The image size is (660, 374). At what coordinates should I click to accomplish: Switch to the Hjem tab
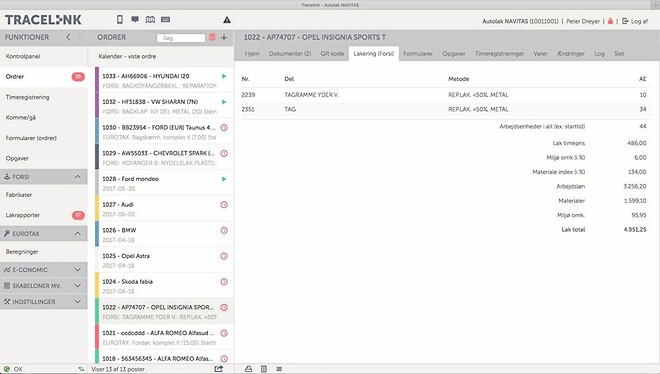tap(252, 53)
